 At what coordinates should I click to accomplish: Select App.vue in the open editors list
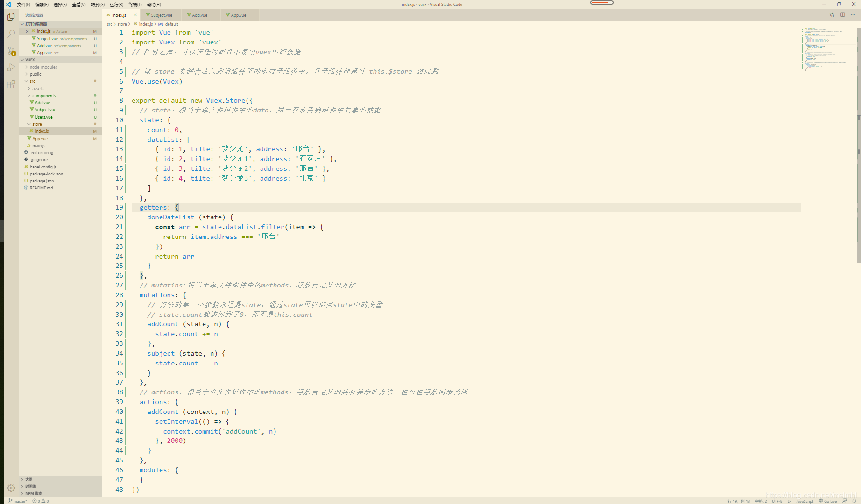[60, 53]
